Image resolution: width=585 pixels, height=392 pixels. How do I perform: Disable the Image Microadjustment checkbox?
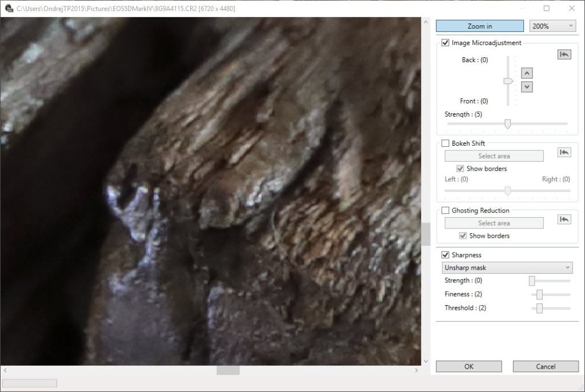click(446, 43)
